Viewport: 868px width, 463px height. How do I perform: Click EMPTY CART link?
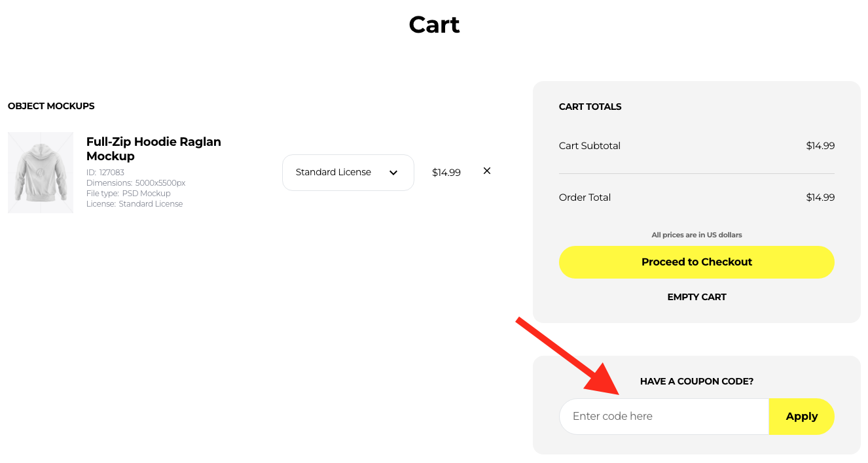696,297
